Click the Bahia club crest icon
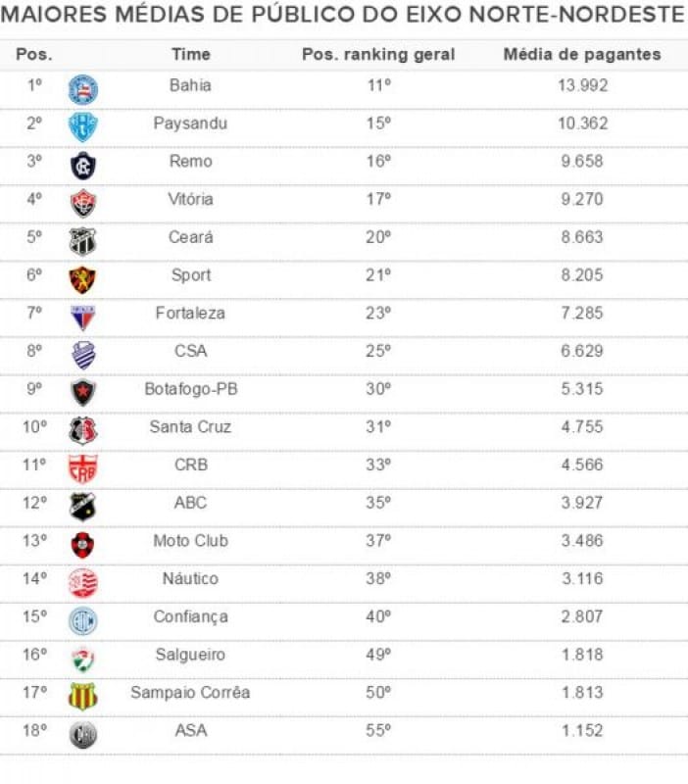688x784 pixels. [82, 89]
